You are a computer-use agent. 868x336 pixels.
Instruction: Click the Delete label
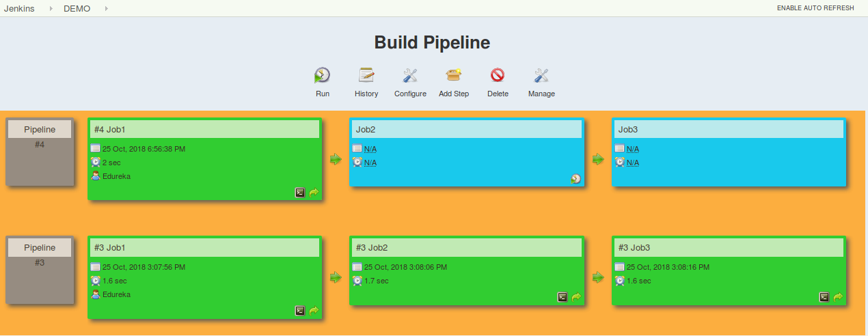[498, 94]
